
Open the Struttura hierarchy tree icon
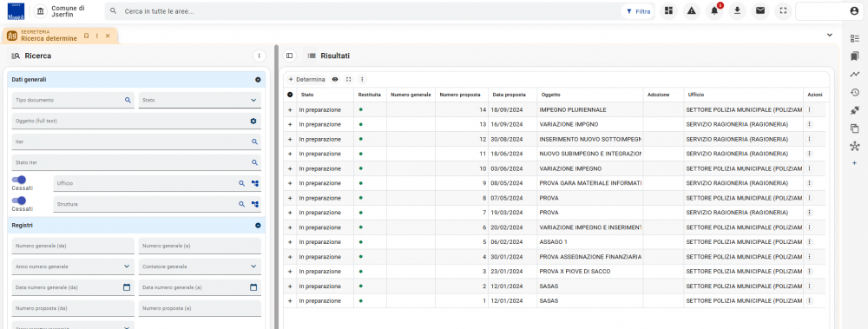pyautogui.click(x=255, y=204)
